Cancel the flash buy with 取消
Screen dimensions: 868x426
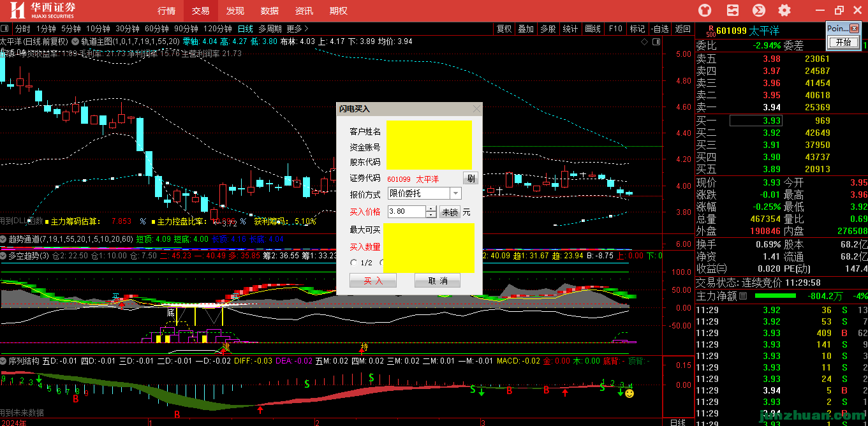click(x=438, y=281)
